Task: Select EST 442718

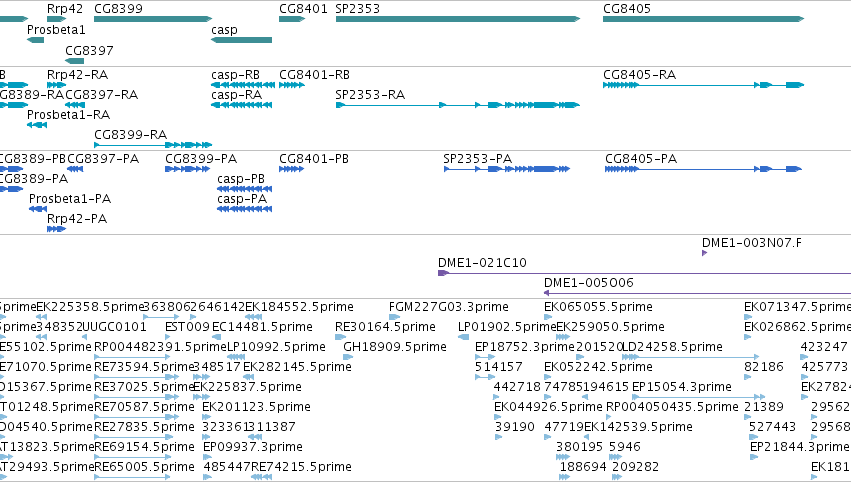Action: point(517,388)
